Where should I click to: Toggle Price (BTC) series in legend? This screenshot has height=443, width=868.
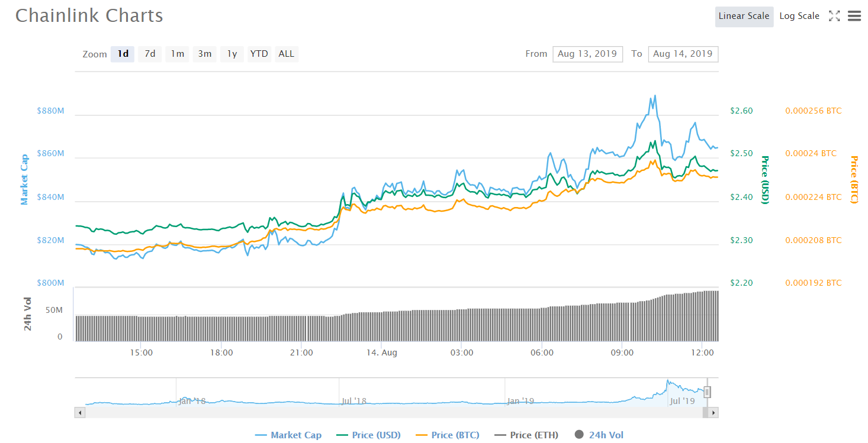[x=447, y=435]
